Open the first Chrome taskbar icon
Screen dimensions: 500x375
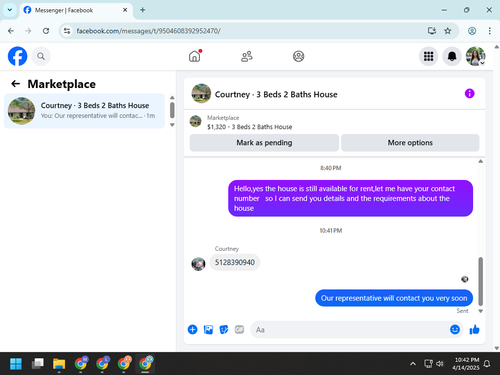pyautogui.click(x=81, y=363)
